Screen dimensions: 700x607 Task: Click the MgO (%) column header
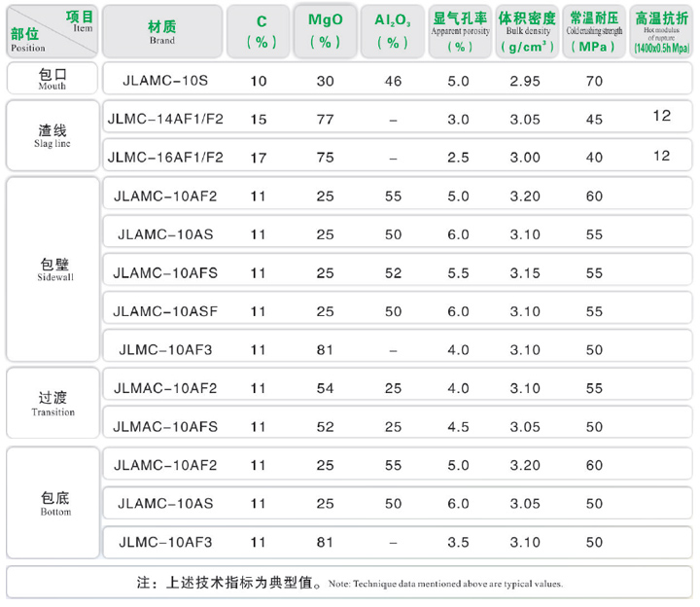(324, 32)
